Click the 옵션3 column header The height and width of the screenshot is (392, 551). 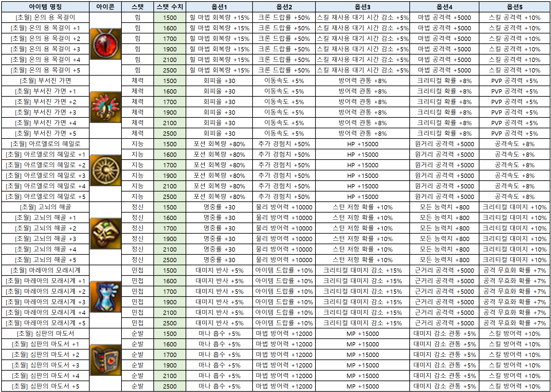[362, 7]
